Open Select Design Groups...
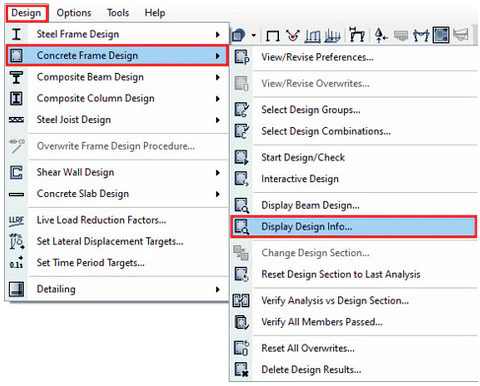480x386 pixels. point(354,110)
